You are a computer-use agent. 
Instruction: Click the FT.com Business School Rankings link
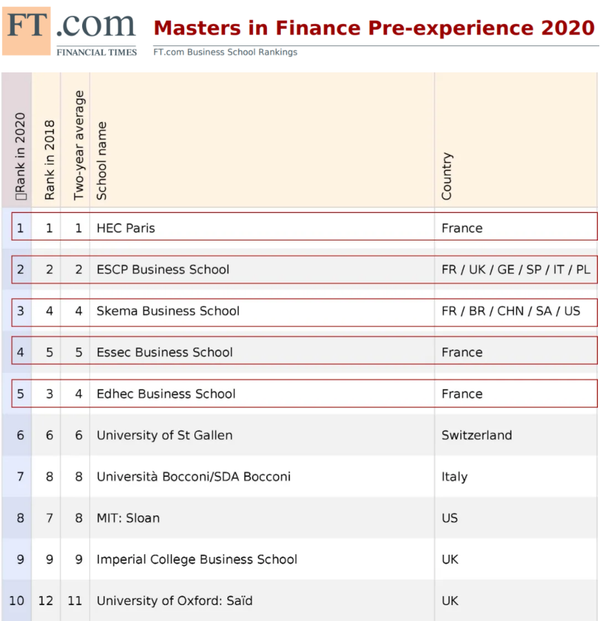point(225,52)
